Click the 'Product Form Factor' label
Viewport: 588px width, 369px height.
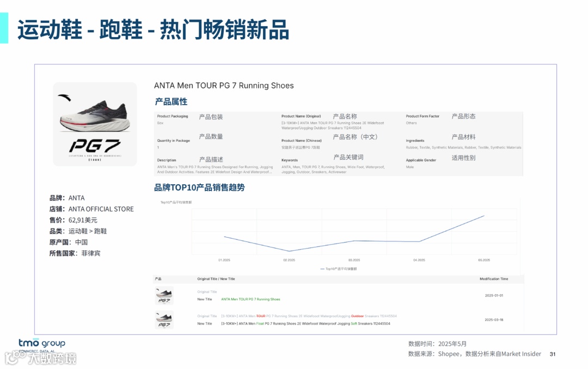422,116
